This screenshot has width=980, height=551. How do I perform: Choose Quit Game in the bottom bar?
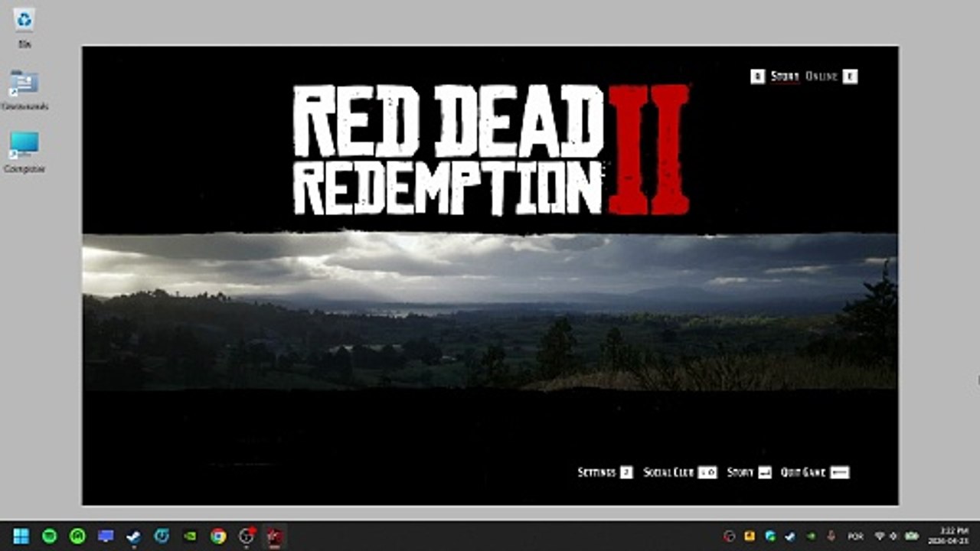tap(803, 473)
